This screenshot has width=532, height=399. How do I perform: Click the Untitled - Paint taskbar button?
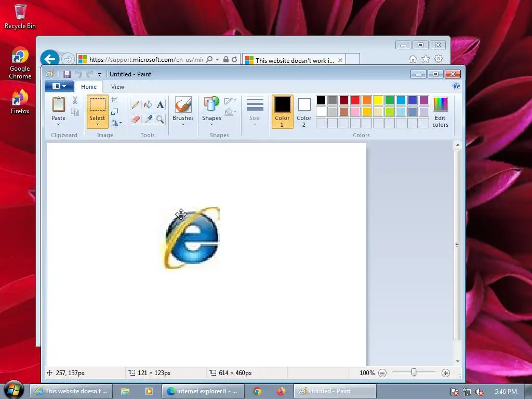(x=335, y=391)
